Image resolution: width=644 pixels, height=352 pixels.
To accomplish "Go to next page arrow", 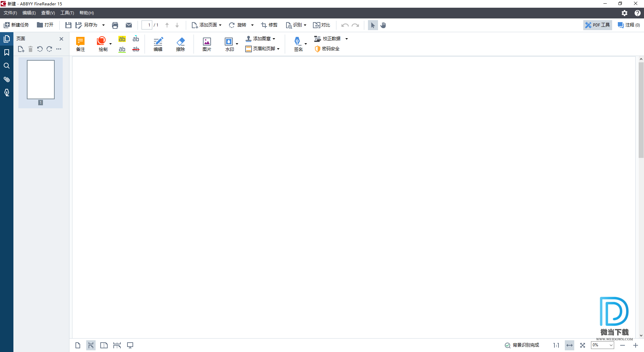I will 177,25.
